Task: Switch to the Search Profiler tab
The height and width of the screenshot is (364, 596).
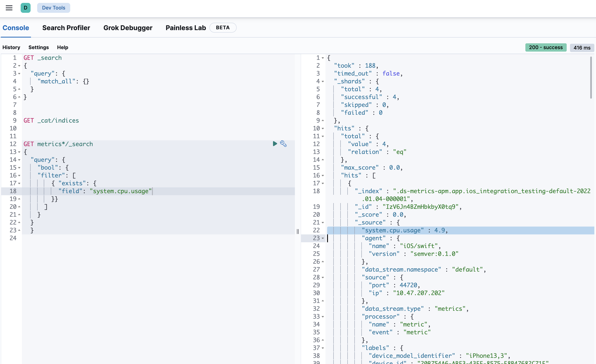Action: coord(66,28)
